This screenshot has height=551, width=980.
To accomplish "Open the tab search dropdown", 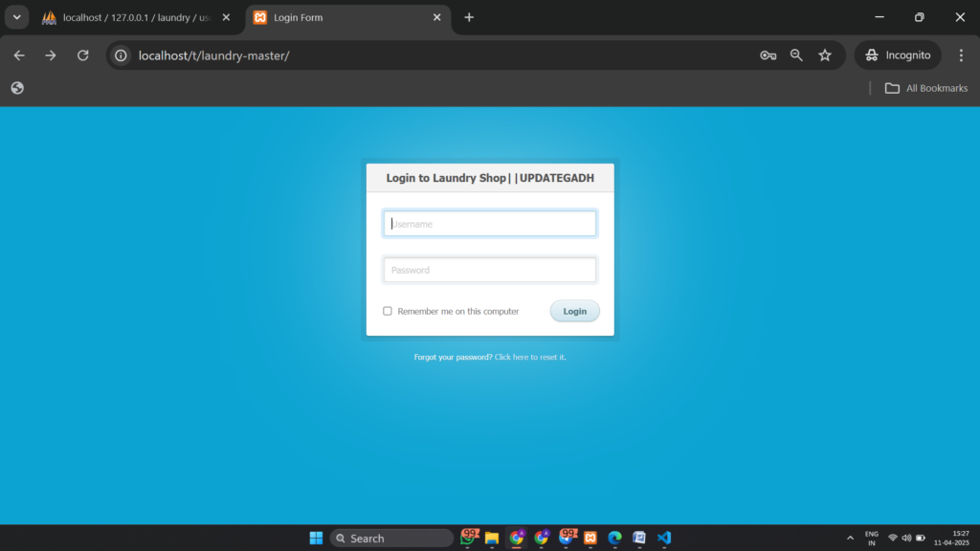I will coord(17,17).
